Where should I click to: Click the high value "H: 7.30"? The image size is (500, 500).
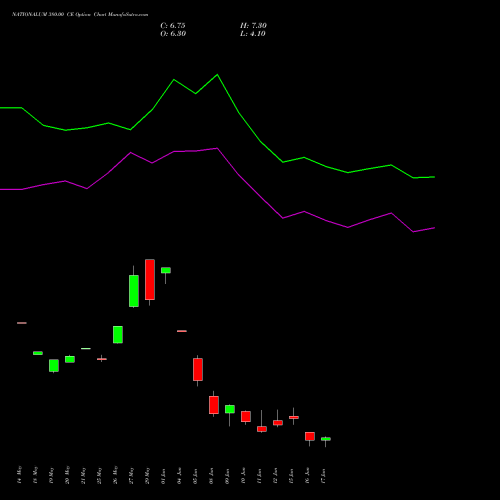click(x=253, y=26)
